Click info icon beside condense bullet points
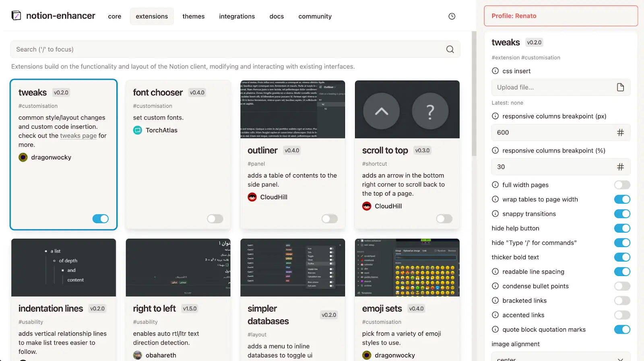Screen dimensions: 644x361 pos(495,286)
